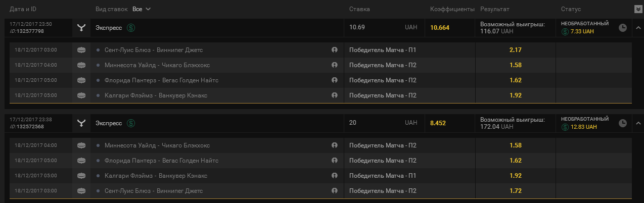Open Флорида Пантерз - Вегас Голден Найтс in first bet
The image size is (644, 203).
click(x=161, y=80)
